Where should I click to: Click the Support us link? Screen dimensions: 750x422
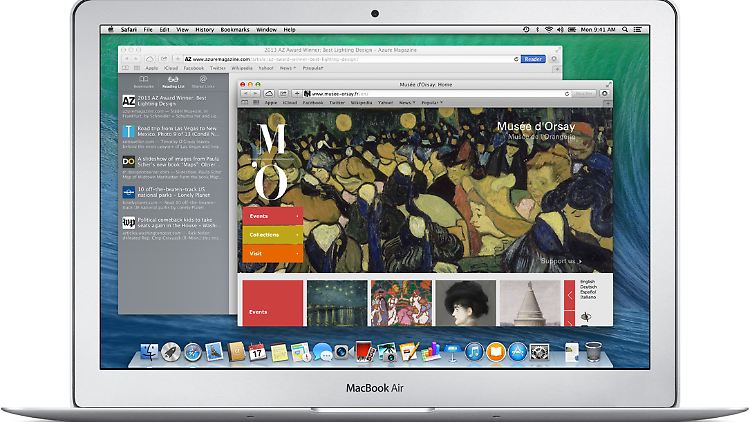(560, 261)
